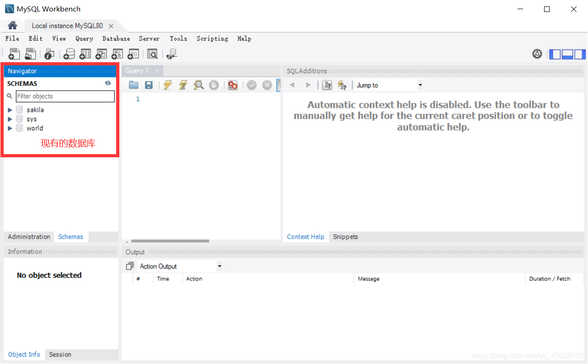Commit transaction checkmark icon
This screenshot has height=364, width=588.
pyautogui.click(x=251, y=85)
